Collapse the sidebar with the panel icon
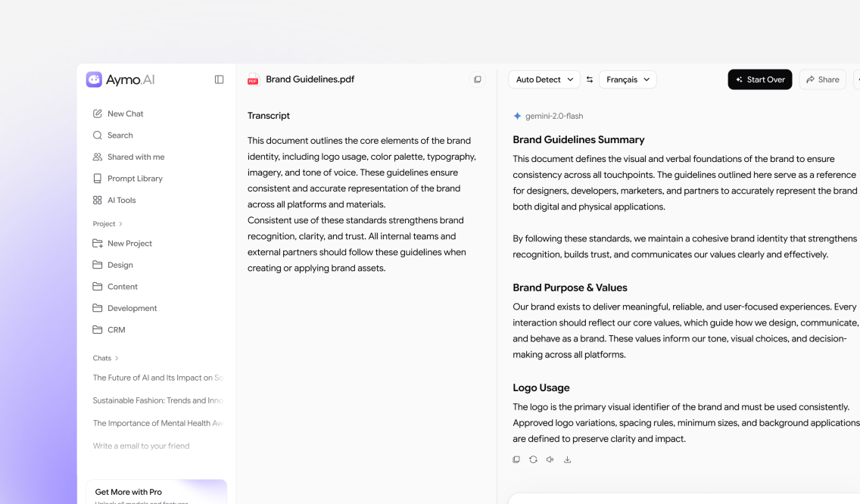 click(219, 79)
